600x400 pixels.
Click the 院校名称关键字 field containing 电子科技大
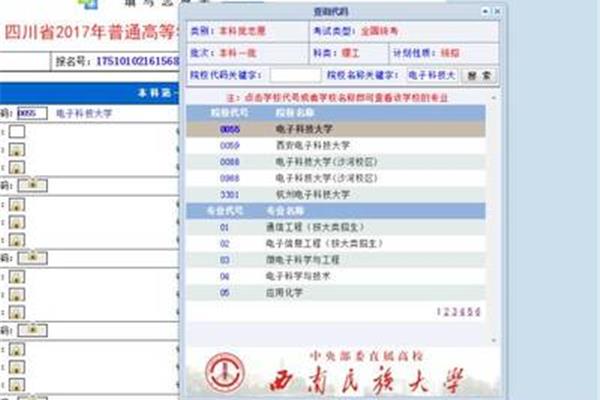click(x=432, y=75)
